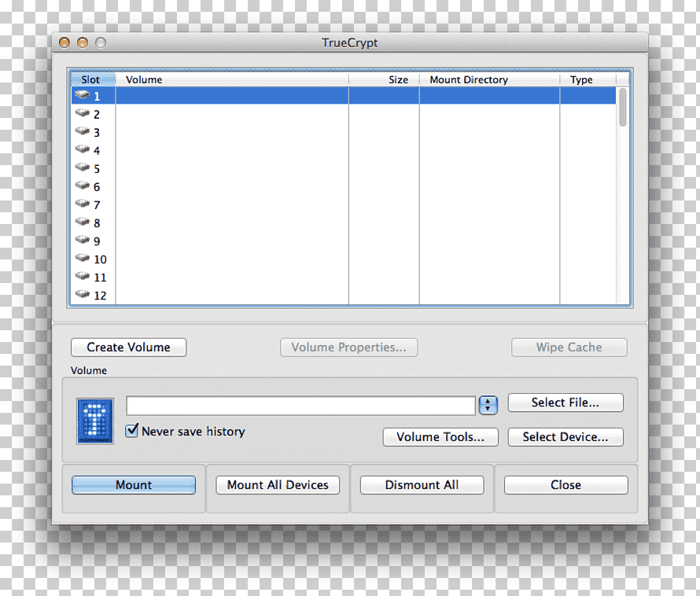Click the slot list vertical scrollbar thumb

(623, 107)
